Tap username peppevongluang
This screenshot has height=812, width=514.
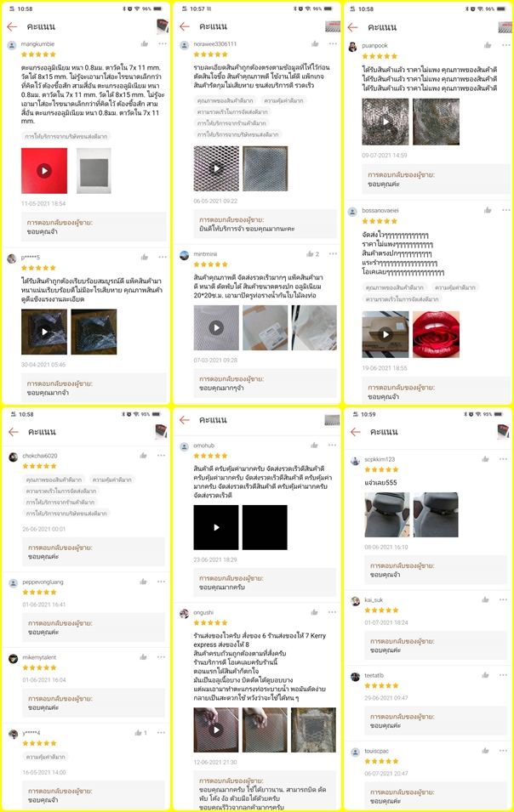tap(43, 582)
